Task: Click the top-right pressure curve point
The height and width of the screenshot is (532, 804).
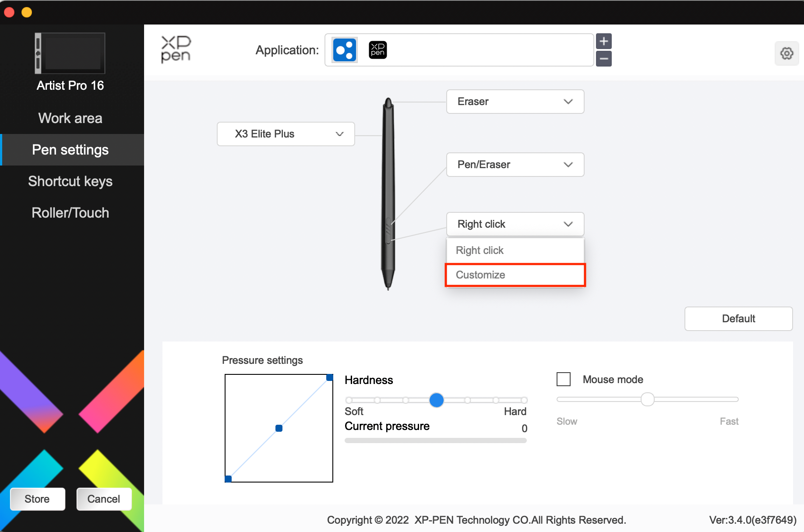Action: pos(330,377)
